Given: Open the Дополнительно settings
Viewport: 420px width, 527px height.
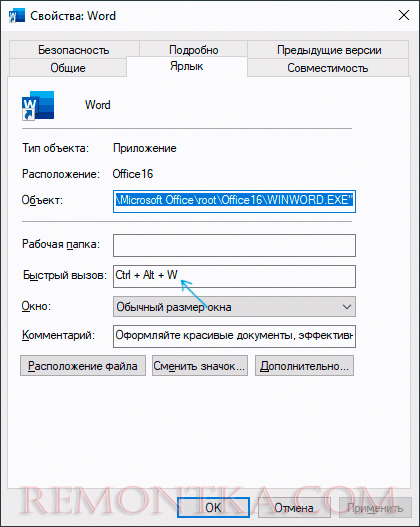Looking at the screenshot, I should coord(304,365).
